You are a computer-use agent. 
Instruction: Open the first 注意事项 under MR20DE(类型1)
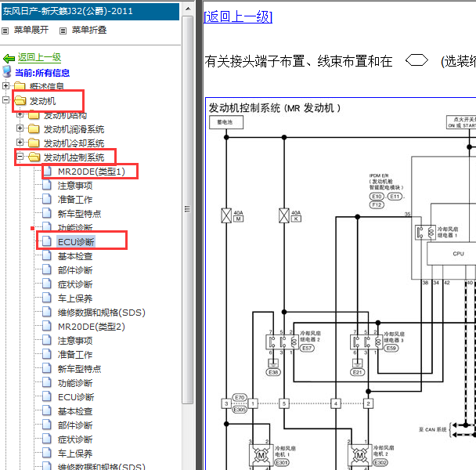(75, 186)
